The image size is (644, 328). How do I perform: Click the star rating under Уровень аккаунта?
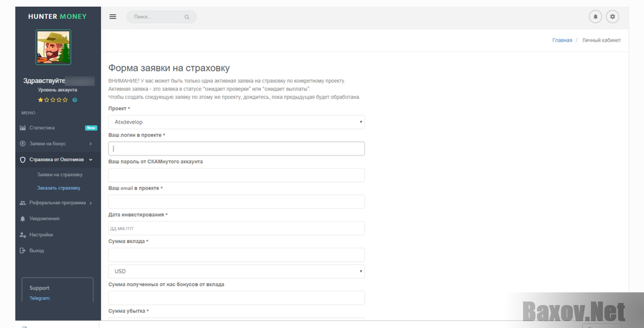tap(53, 100)
